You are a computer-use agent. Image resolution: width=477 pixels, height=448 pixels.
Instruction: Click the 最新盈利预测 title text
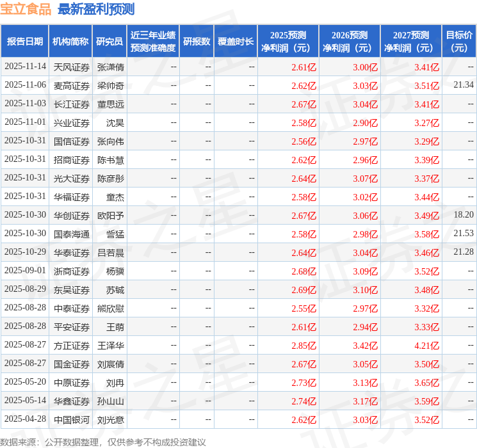coord(96,9)
